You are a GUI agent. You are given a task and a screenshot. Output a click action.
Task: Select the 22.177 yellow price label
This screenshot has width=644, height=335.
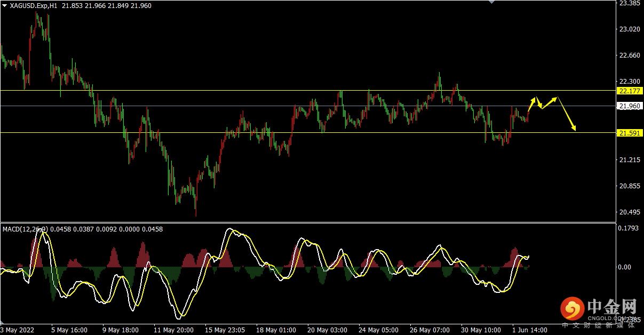[x=630, y=91]
